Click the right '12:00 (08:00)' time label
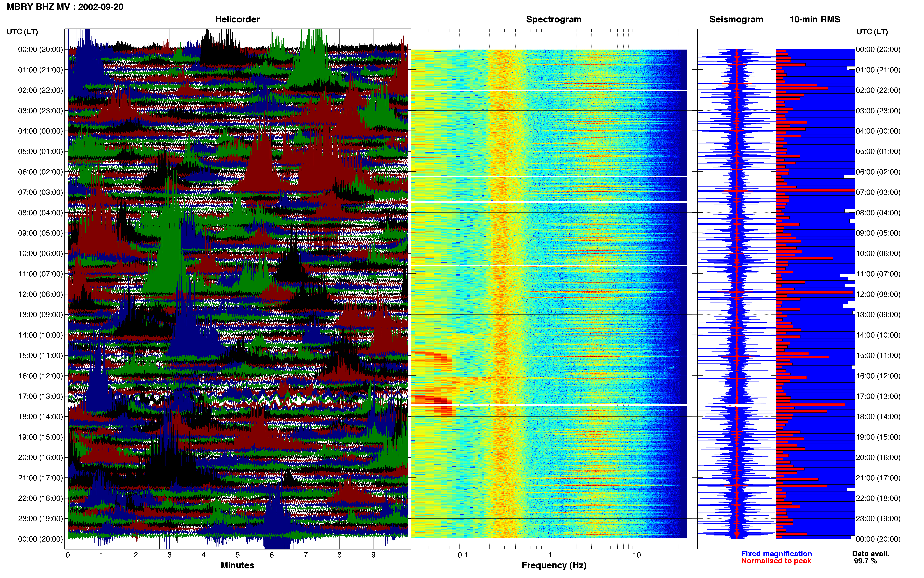 [x=878, y=294]
